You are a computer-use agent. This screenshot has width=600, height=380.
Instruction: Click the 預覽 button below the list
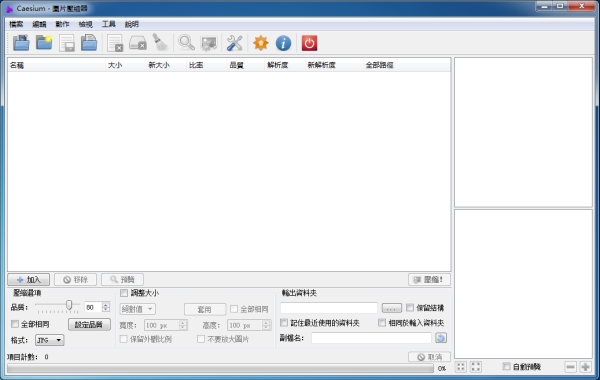tap(122, 279)
